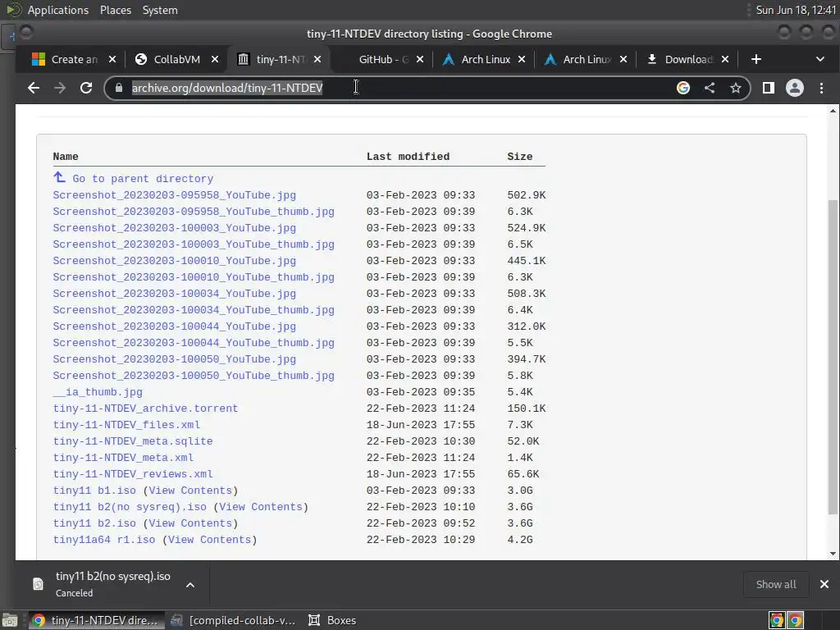
Task: Click size value 4.2G
Action: click(519, 540)
